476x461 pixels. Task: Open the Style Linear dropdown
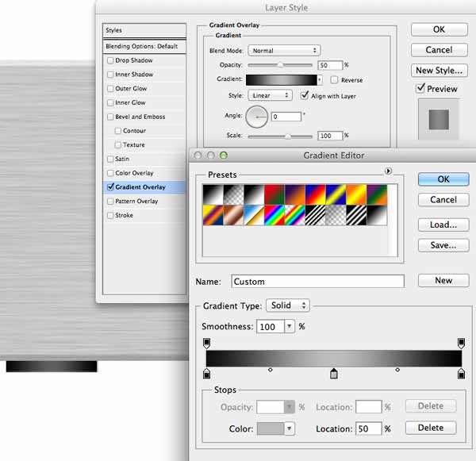[271, 95]
